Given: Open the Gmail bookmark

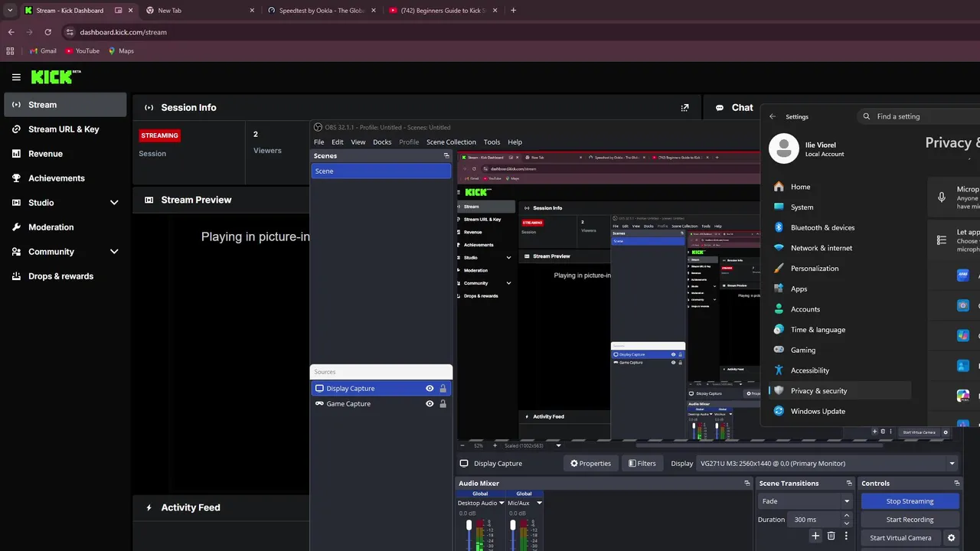Looking at the screenshot, I should pyautogui.click(x=42, y=51).
